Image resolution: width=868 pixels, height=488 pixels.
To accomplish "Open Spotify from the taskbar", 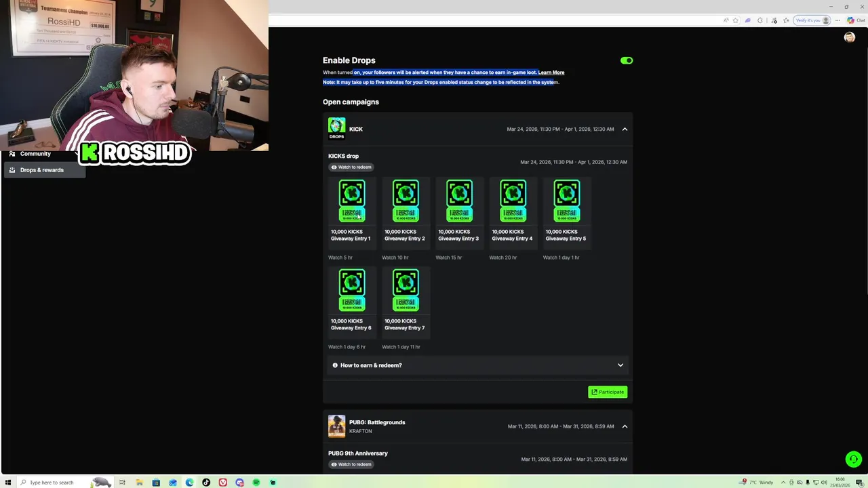I will [256, 483].
